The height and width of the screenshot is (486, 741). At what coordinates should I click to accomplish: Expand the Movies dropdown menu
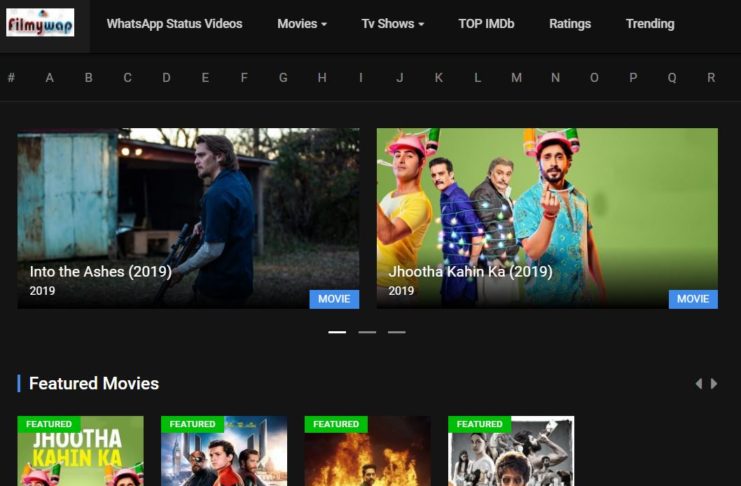click(x=302, y=24)
